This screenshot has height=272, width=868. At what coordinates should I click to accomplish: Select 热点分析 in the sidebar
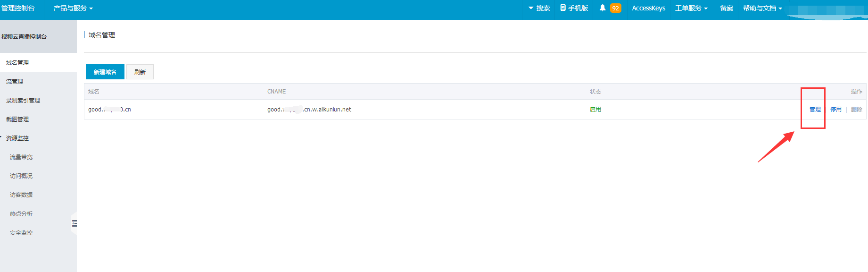(x=21, y=213)
